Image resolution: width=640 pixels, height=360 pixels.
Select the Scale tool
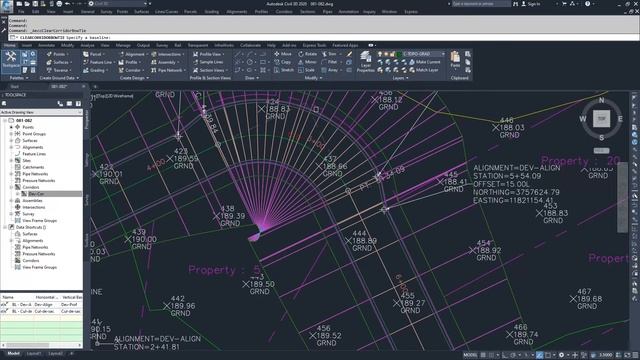[x=307, y=70]
